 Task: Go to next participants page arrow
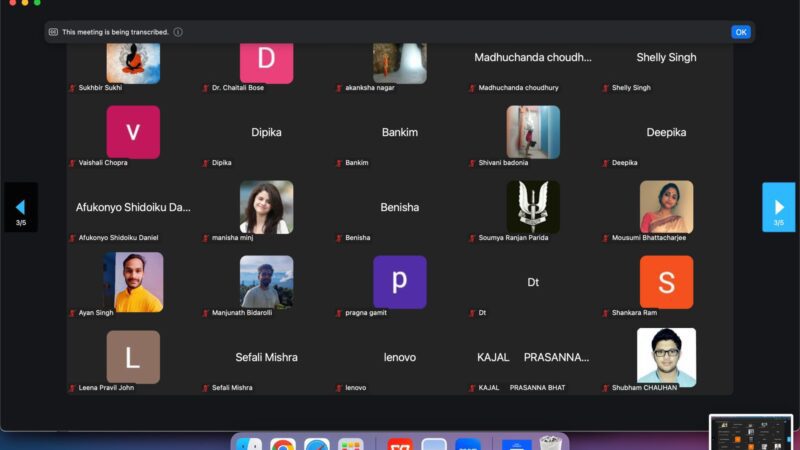(778, 207)
